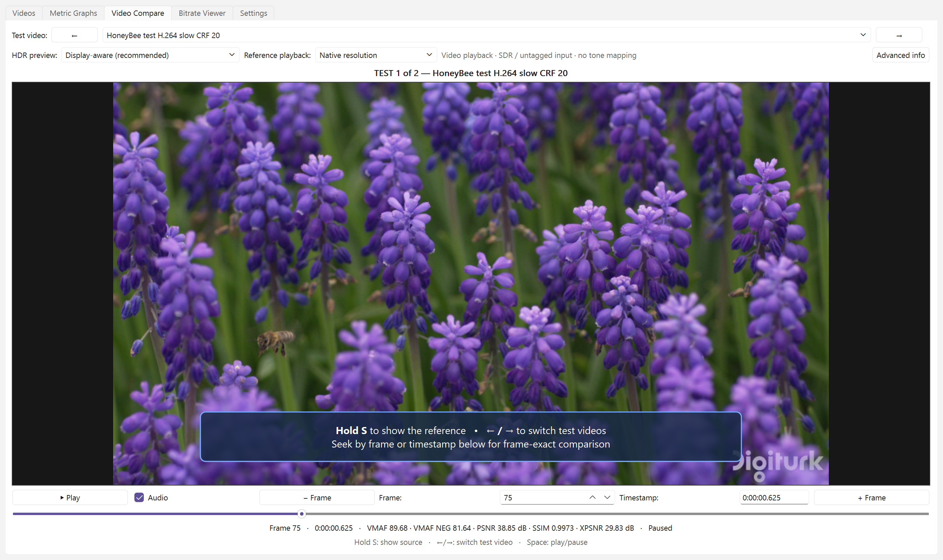Toggle the Audio checkbox

point(139,497)
